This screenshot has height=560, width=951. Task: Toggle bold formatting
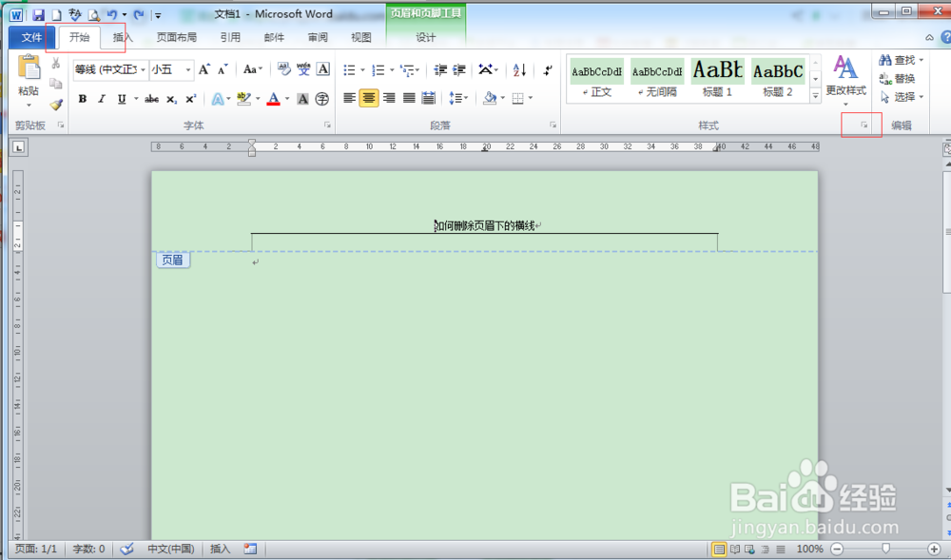(83, 99)
